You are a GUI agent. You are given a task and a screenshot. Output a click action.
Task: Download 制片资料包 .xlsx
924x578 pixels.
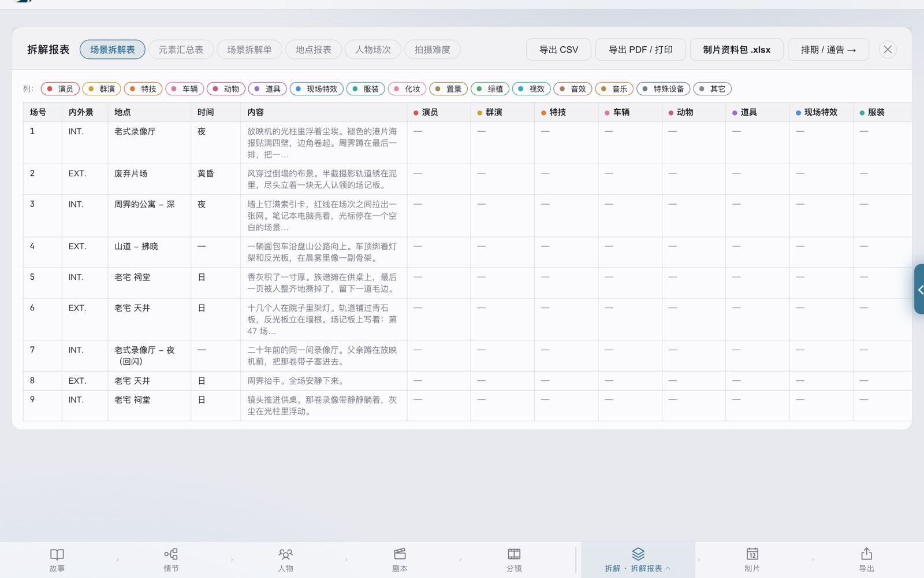pos(737,50)
